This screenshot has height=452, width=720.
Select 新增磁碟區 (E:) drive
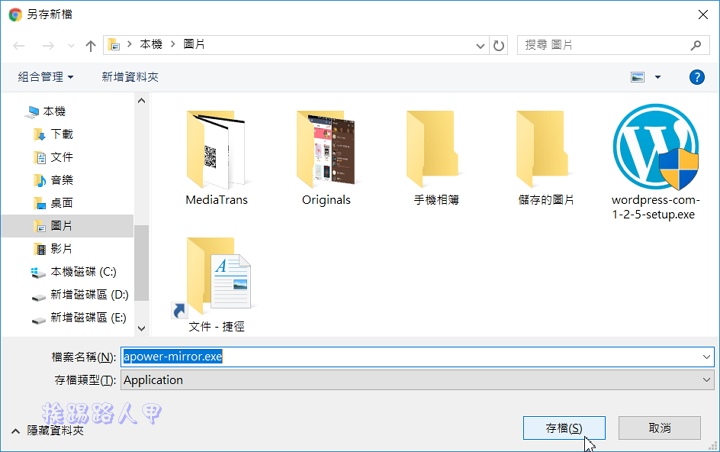click(x=79, y=318)
